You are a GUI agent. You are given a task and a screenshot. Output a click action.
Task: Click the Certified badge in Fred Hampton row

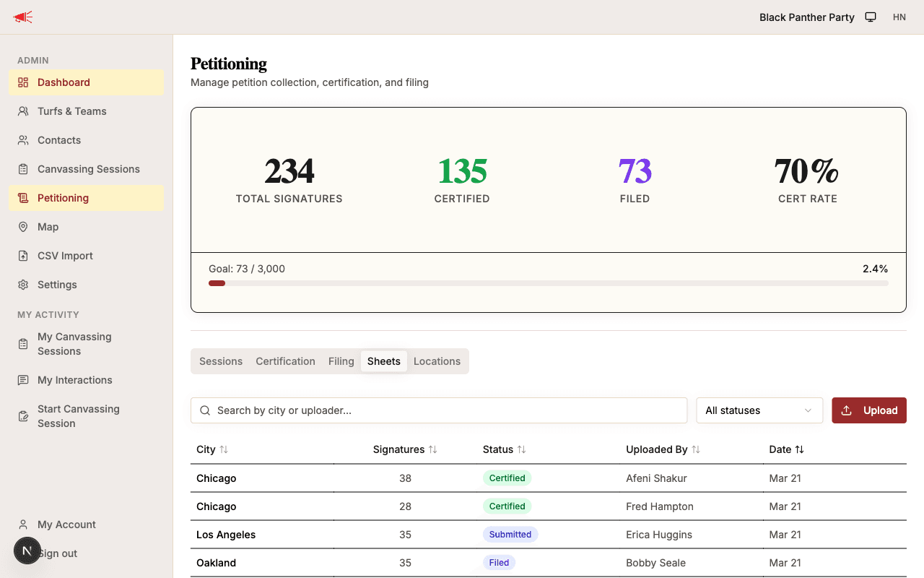[507, 506]
